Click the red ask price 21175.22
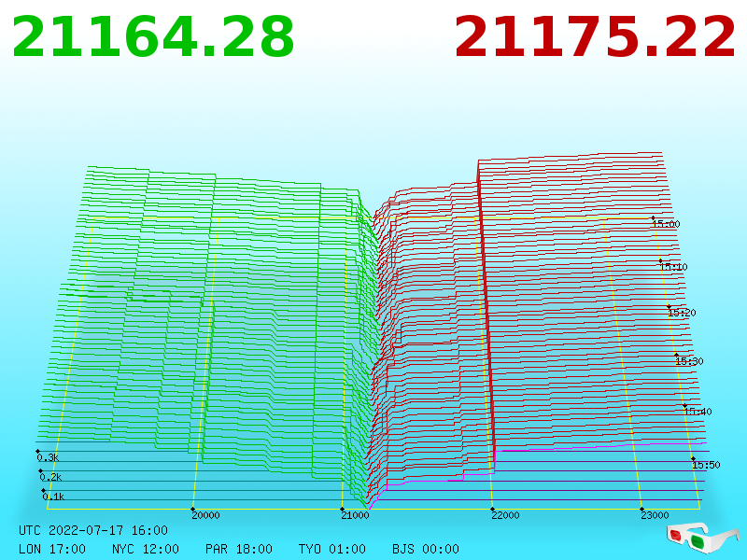 click(x=595, y=36)
